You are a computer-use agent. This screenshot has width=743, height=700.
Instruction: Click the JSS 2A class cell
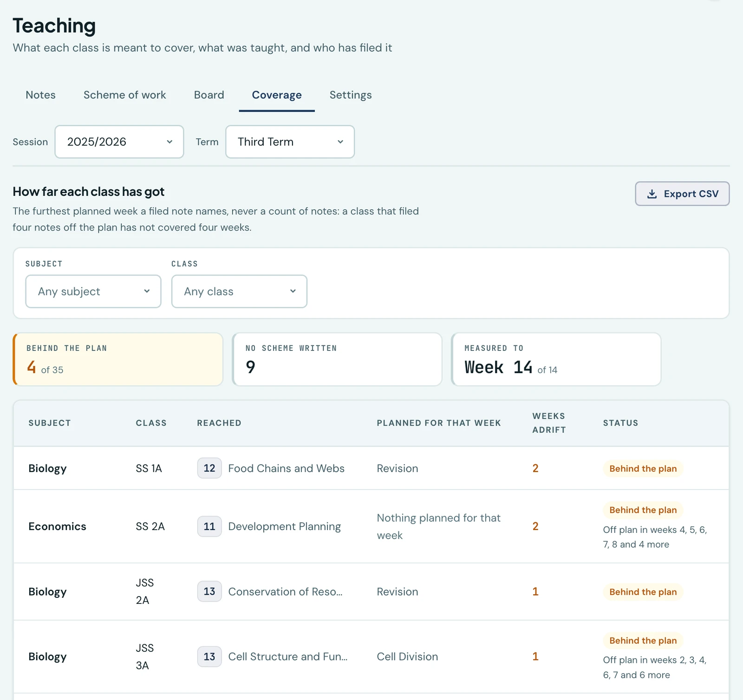coord(145,591)
